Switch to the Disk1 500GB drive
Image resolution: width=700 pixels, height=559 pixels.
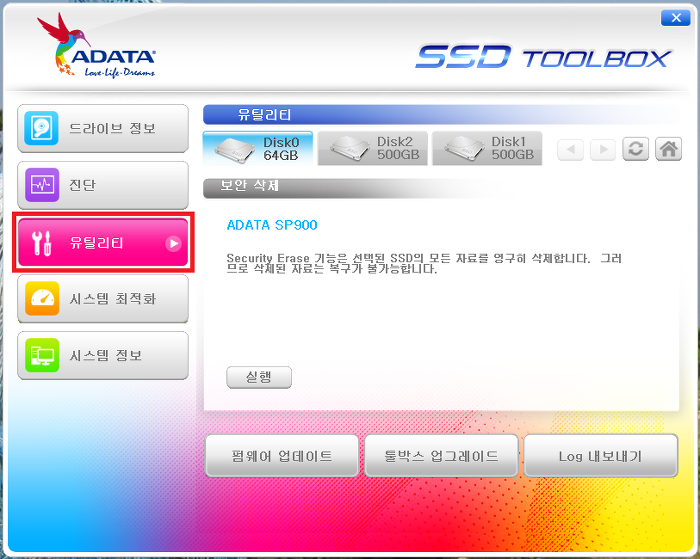[487, 148]
